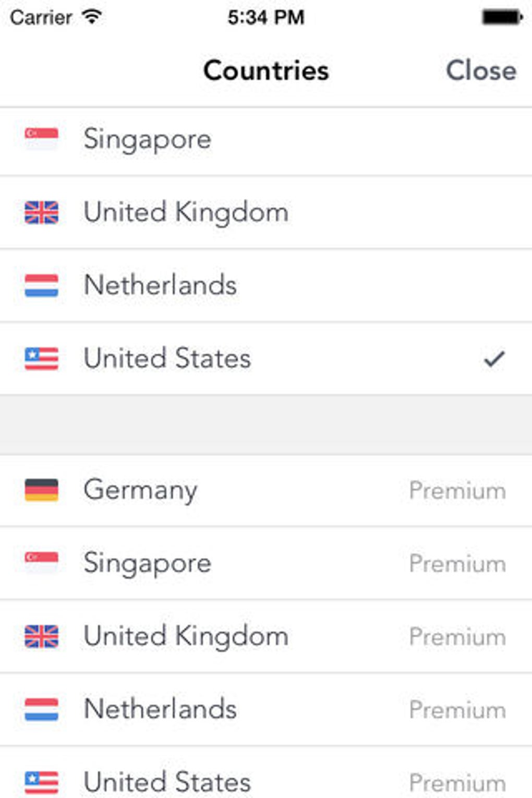Click Premium label beside Netherlands
The width and height of the screenshot is (532, 798).
click(457, 710)
